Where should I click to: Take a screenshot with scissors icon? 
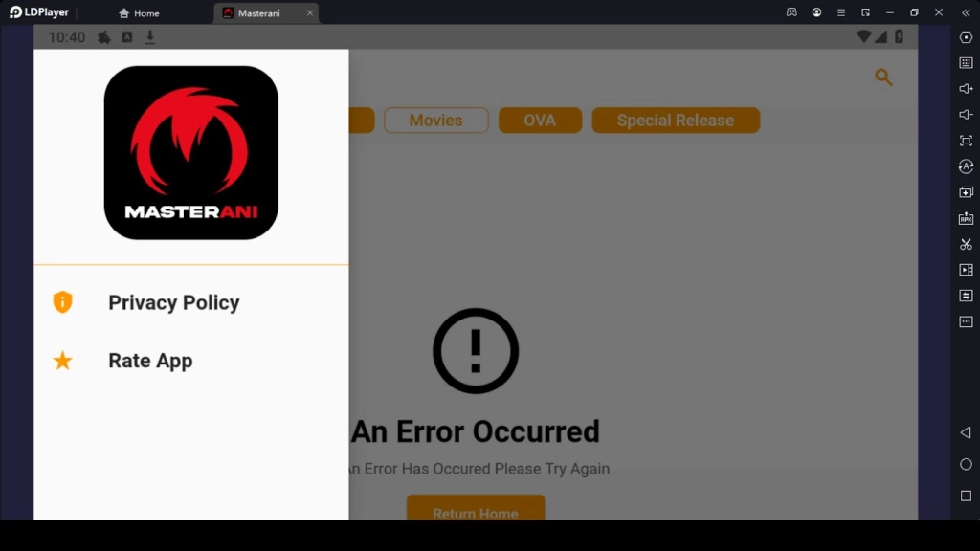[x=966, y=244]
